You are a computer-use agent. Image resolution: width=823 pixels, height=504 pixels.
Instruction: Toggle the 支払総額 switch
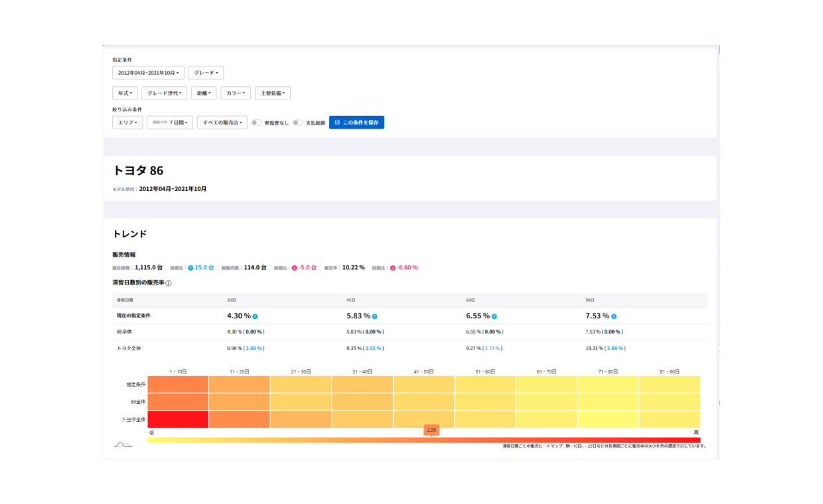298,123
